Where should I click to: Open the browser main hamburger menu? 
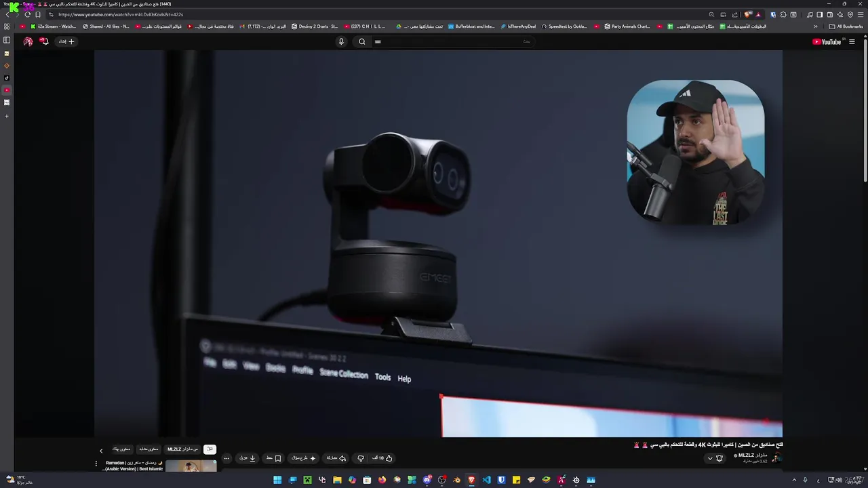pos(861,14)
